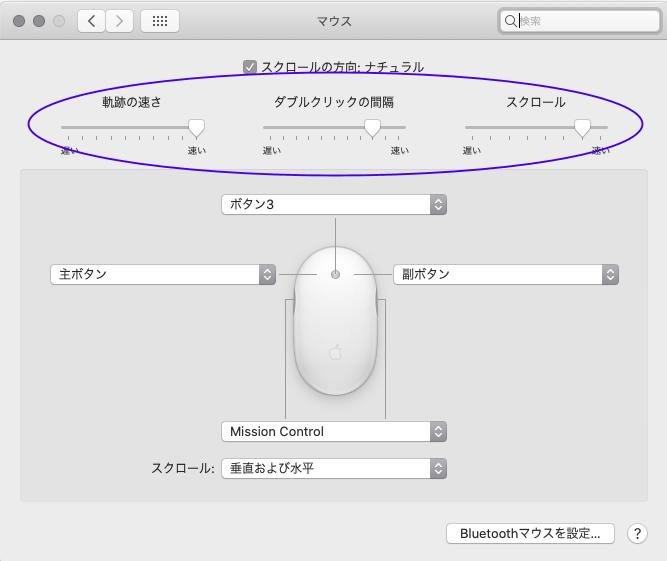Viewport: 667px width, 561px height.
Task: Click the スクロール speed slider thumb
Action: 582,128
